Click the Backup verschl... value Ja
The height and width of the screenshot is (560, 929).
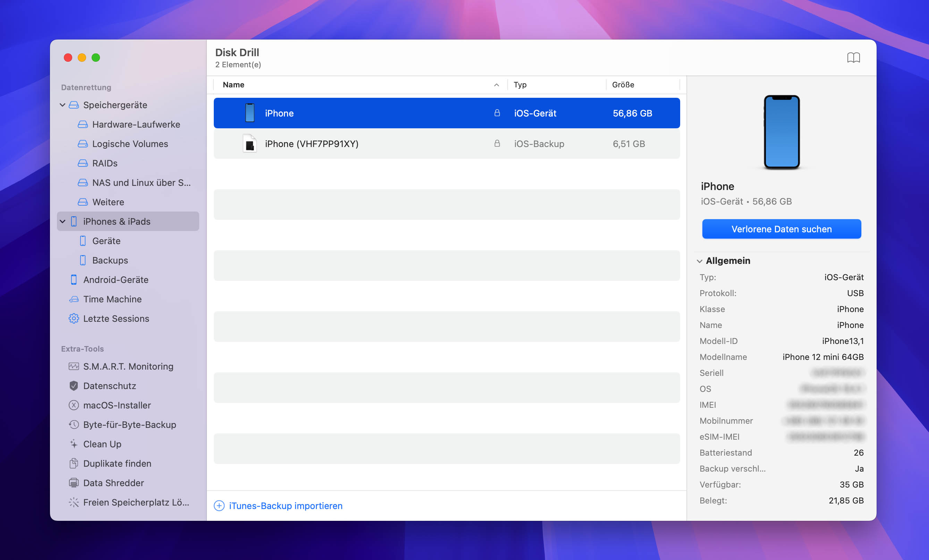pos(859,469)
